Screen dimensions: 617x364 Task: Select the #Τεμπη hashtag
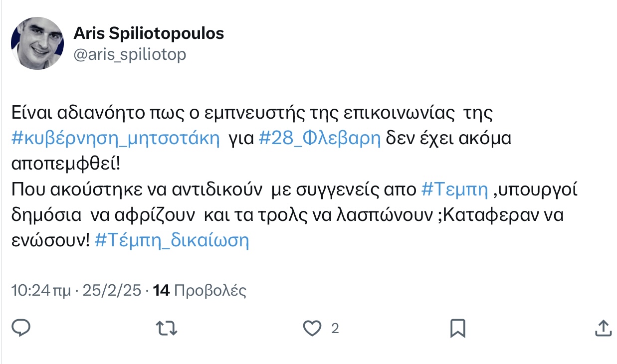point(454,189)
